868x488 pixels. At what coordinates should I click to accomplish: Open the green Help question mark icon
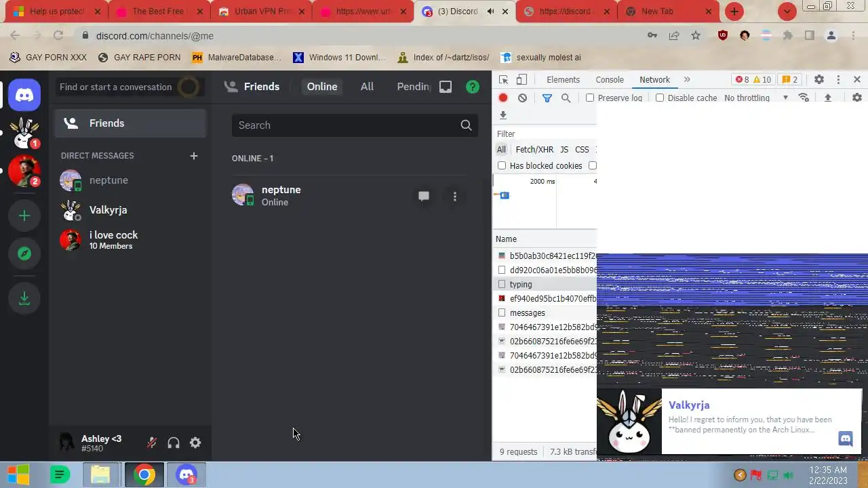pos(473,87)
